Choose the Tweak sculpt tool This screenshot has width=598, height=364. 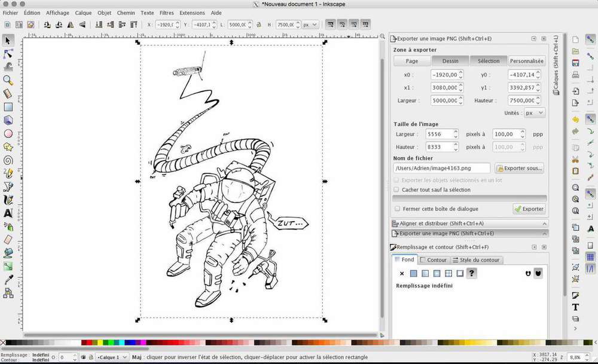click(x=8, y=67)
